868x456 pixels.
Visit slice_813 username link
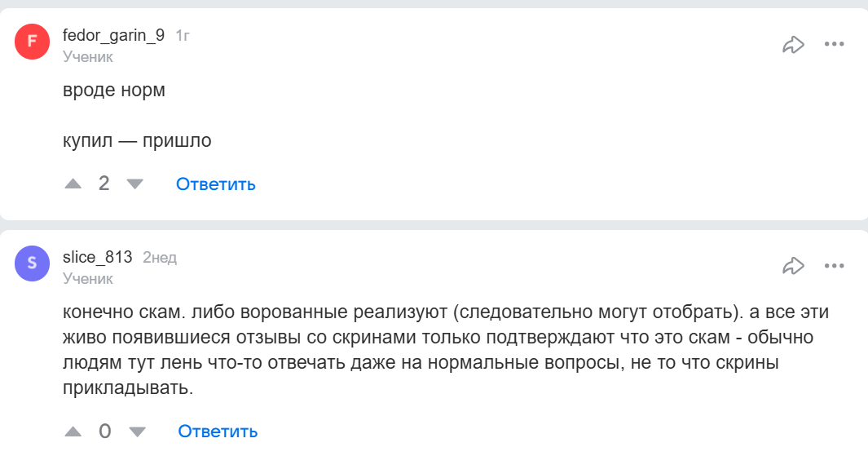[97, 258]
